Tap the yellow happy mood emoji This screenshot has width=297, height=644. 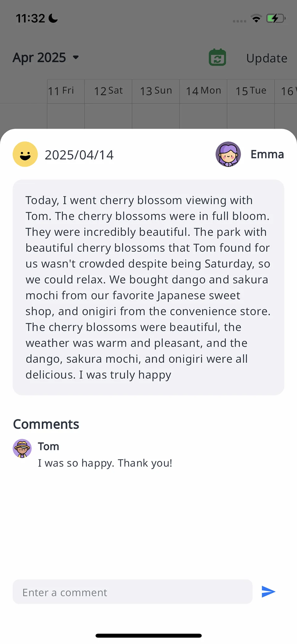click(x=25, y=154)
